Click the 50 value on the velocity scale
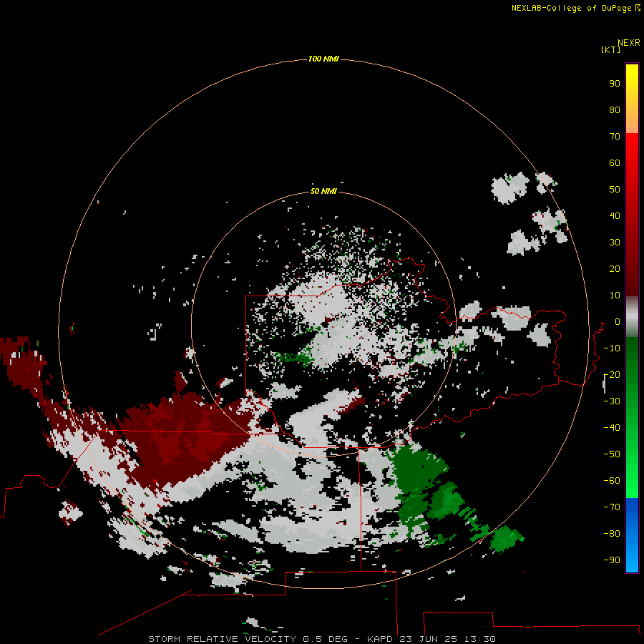The height and width of the screenshot is (644, 644). click(615, 190)
